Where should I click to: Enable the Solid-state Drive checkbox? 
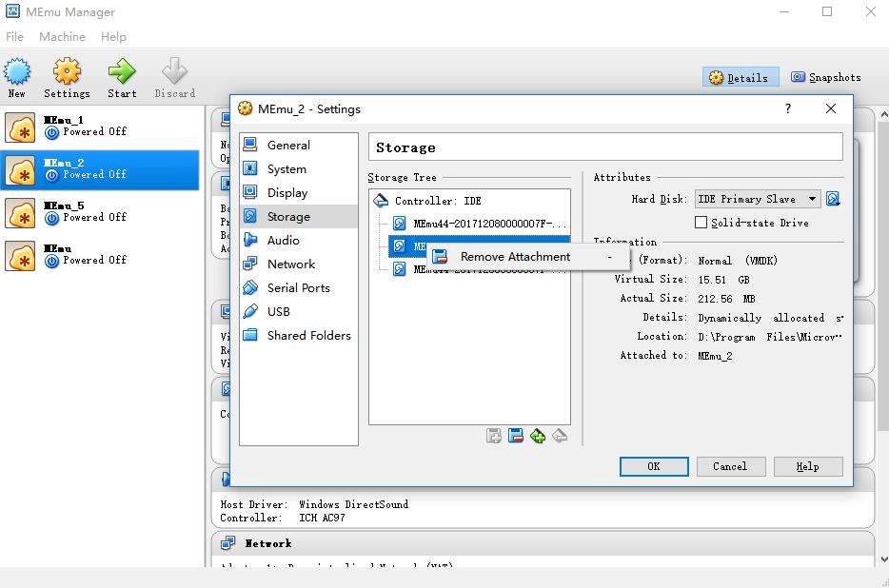(701, 223)
